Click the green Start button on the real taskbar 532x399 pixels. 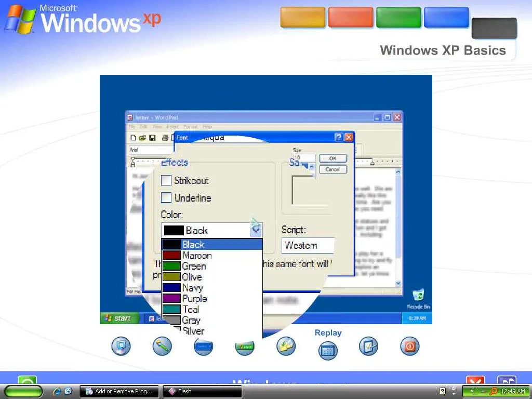point(23,392)
